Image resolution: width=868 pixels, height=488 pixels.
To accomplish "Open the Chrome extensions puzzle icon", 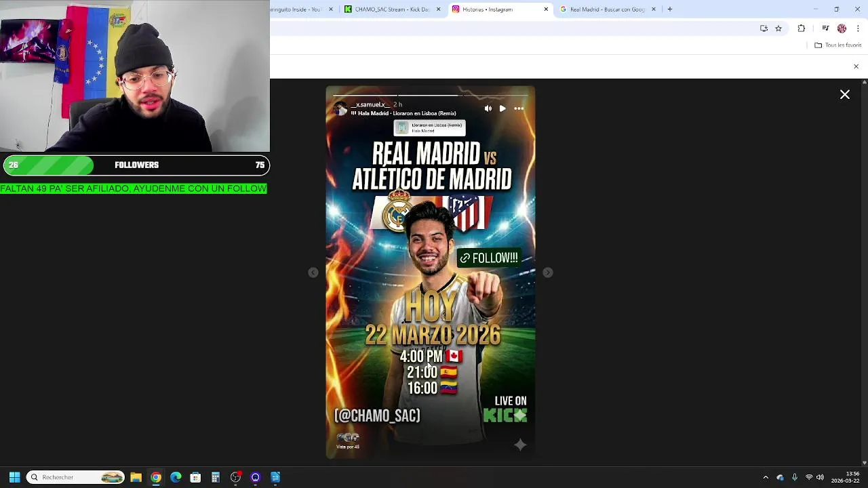I will (x=802, y=28).
